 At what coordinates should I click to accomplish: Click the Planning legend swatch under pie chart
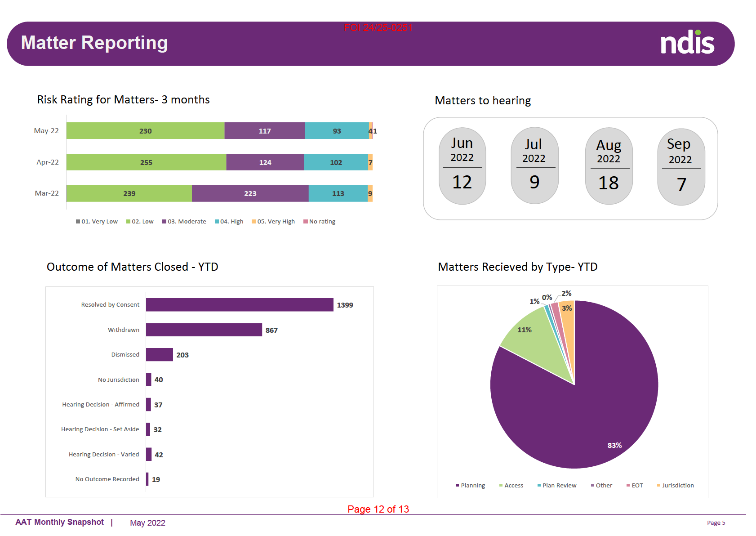(458, 486)
